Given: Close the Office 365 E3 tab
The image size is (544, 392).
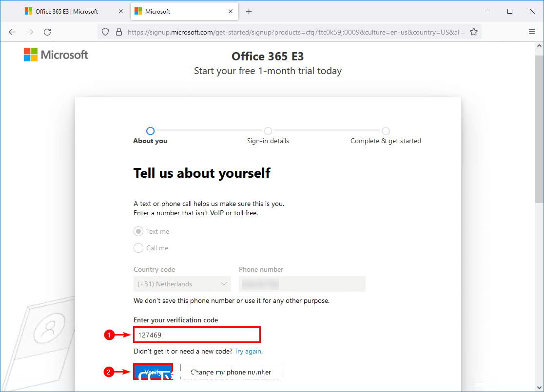Looking at the screenshot, I should click(x=121, y=11).
